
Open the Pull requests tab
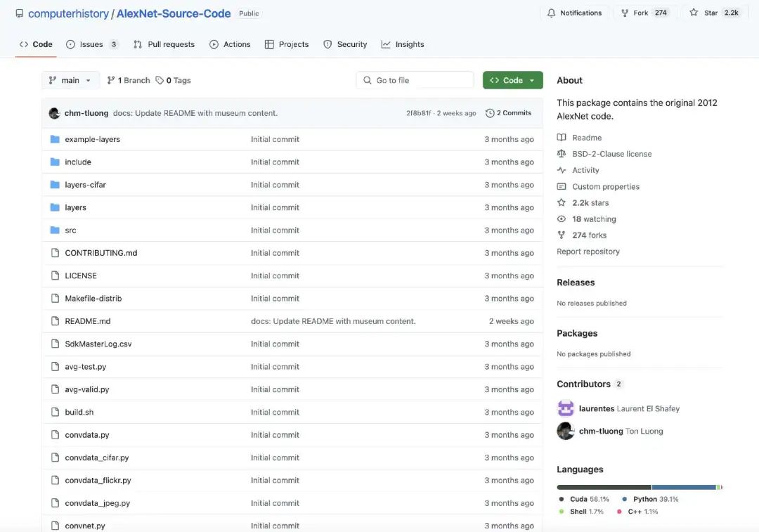pos(164,44)
